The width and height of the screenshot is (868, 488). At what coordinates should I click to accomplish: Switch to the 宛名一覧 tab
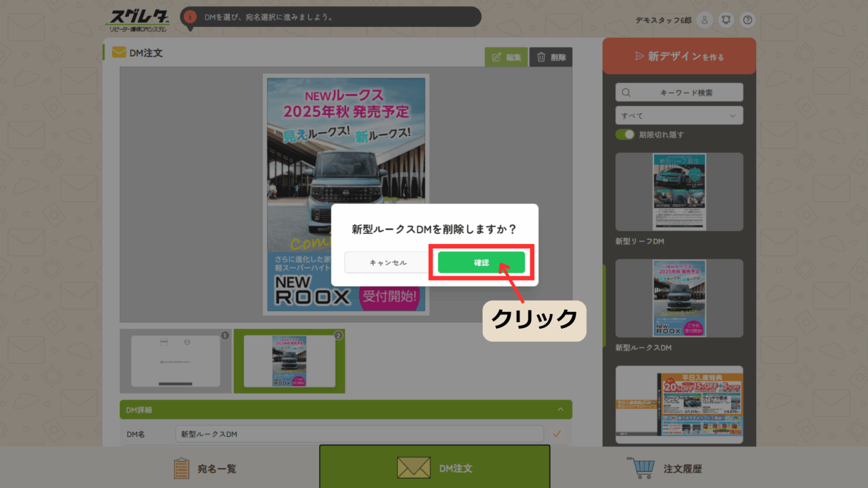tap(206, 468)
